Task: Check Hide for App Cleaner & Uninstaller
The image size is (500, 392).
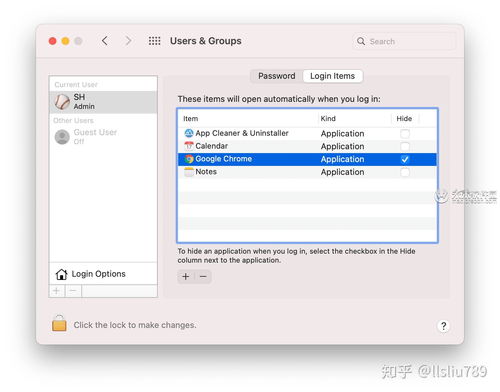Action: click(x=405, y=134)
